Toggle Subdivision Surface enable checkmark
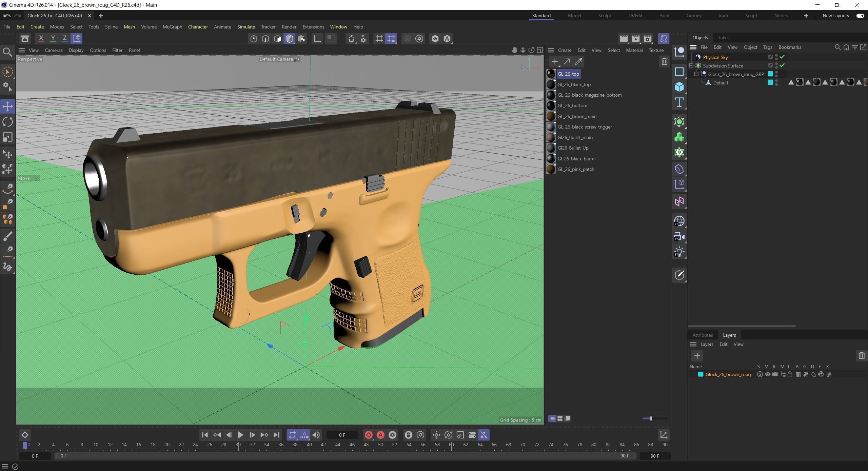This screenshot has width=868, height=471. [x=782, y=65]
